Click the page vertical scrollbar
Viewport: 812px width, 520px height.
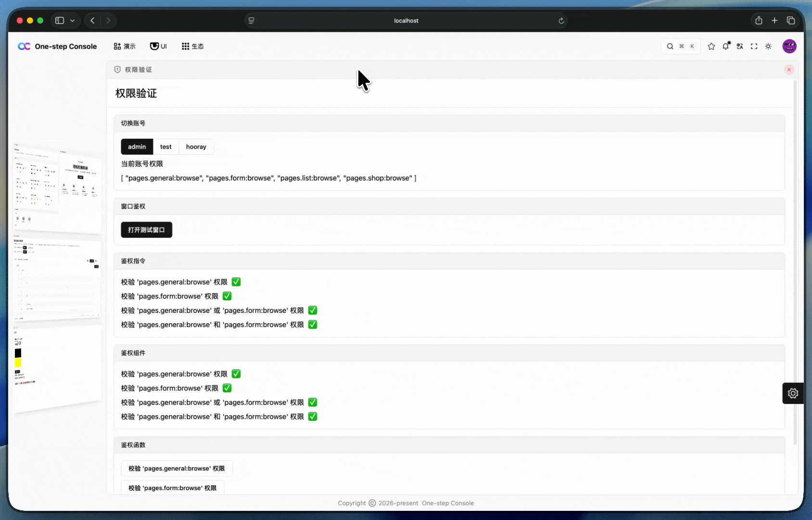tap(795, 262)
